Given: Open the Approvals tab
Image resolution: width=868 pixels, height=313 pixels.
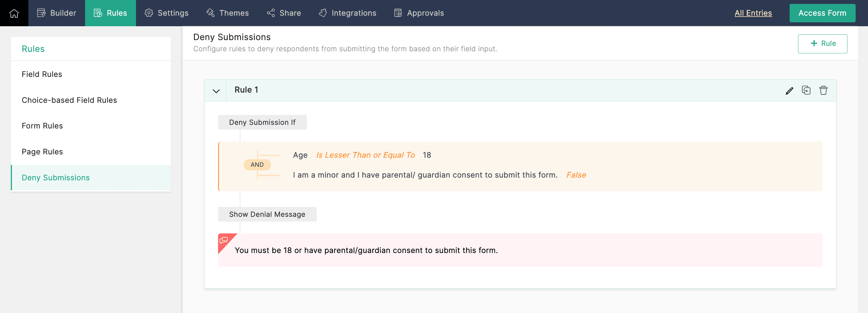Looking at the screenshot, I should pyautogui.click(x=419, y=13).
